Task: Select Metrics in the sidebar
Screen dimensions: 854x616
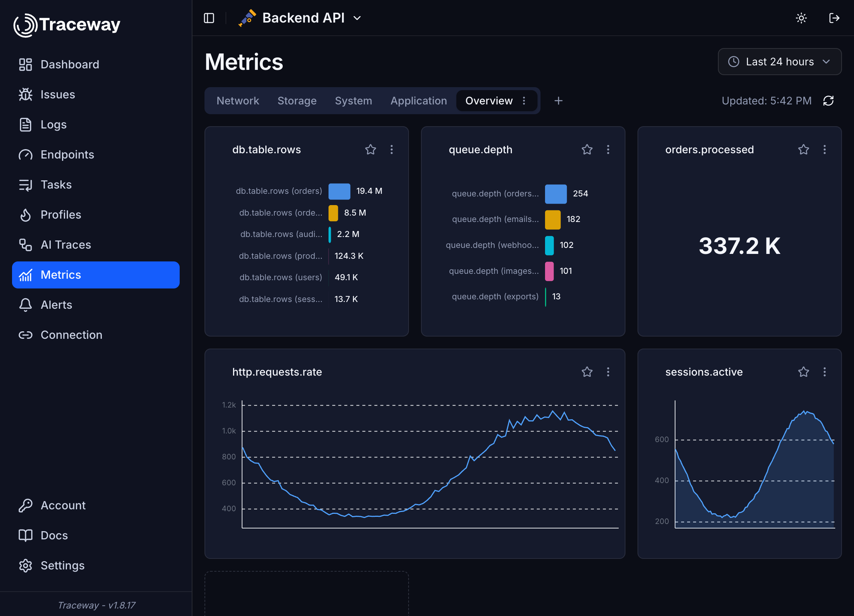Action: point(95,275)
